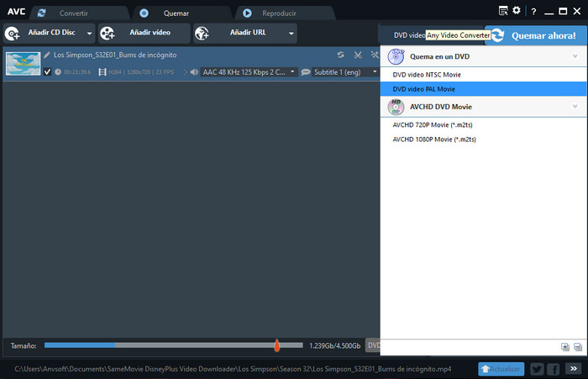This screenshot has width=588, height=379.
Task: Open the DVD size type dropdown
Action: coord(373,345)
